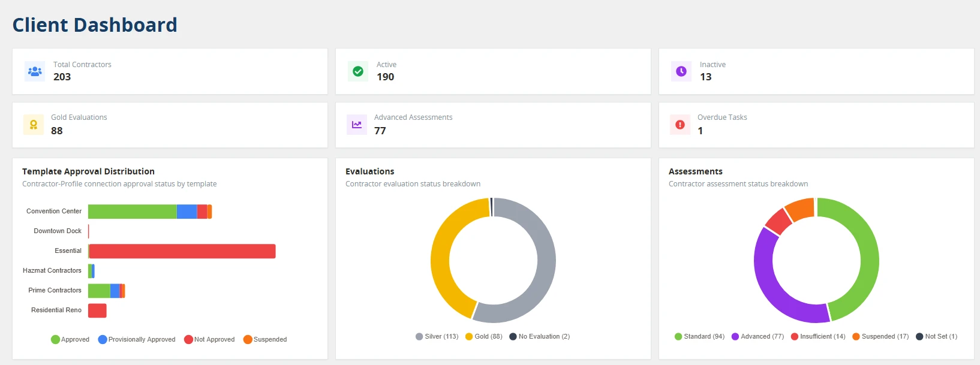980x365 pixels.
Task: Open the Overdue Tasks 1 card
Action: pyautogui.click(x=816, y=125)
